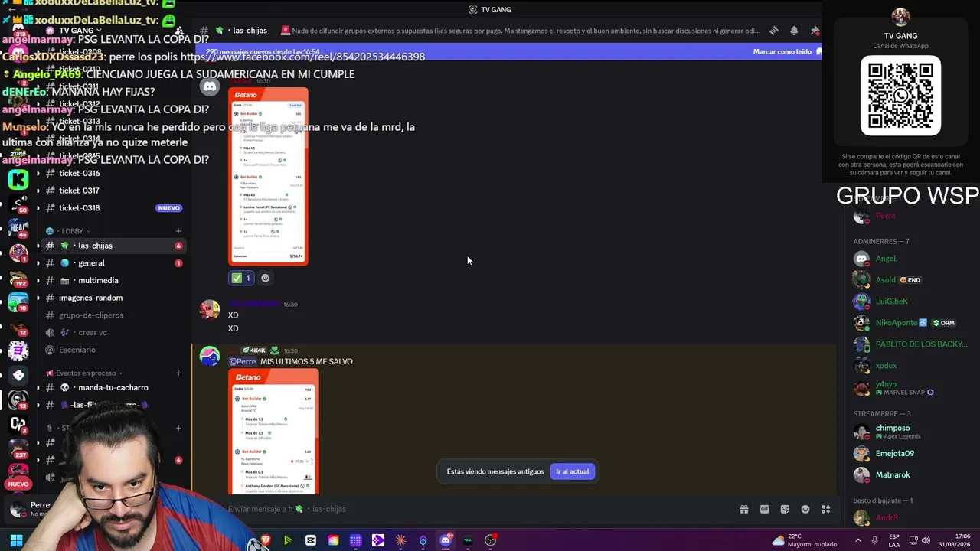Open member chimposo profile
This screenshot has width=980, height=551.
tap(911, 432)
